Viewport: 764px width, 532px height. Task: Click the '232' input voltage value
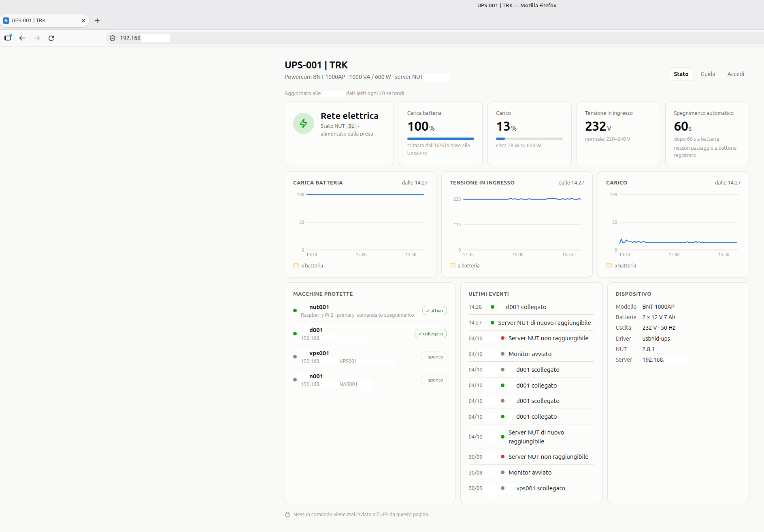[x=595, y=127]
